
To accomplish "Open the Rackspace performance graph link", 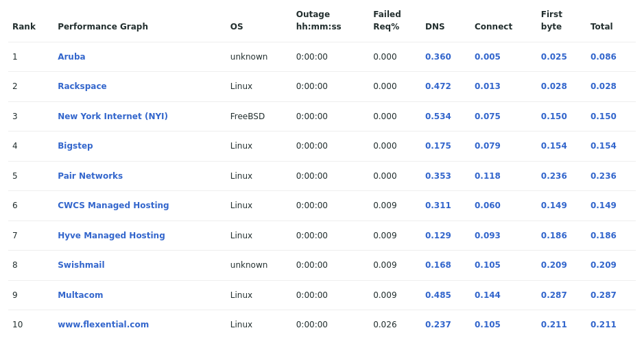I will coord(82,86).
